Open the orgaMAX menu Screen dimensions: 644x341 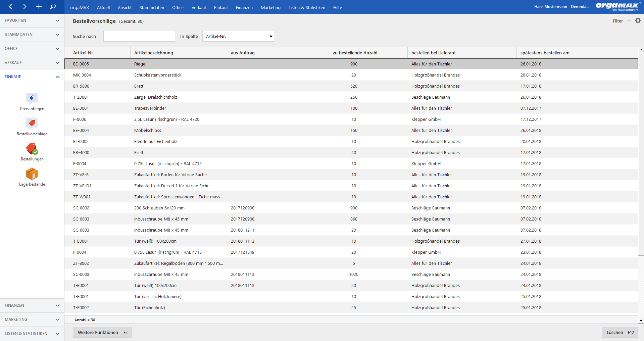(x=80, y=7)
